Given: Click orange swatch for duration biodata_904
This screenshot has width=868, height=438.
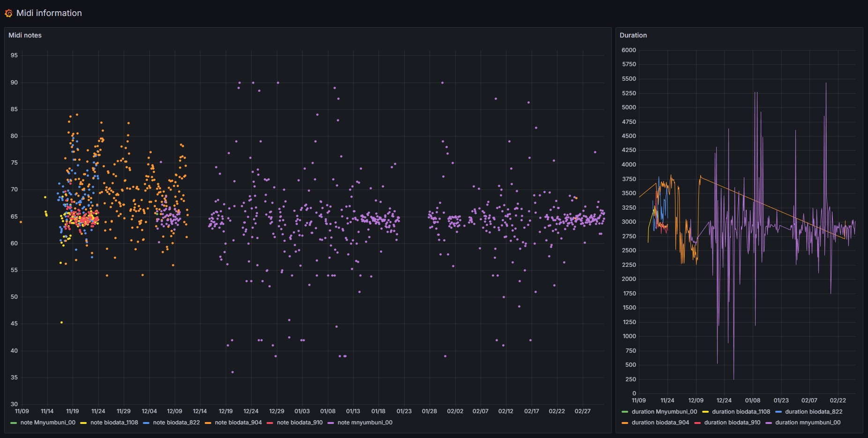Looking at the screenshot, I should 624,423.
